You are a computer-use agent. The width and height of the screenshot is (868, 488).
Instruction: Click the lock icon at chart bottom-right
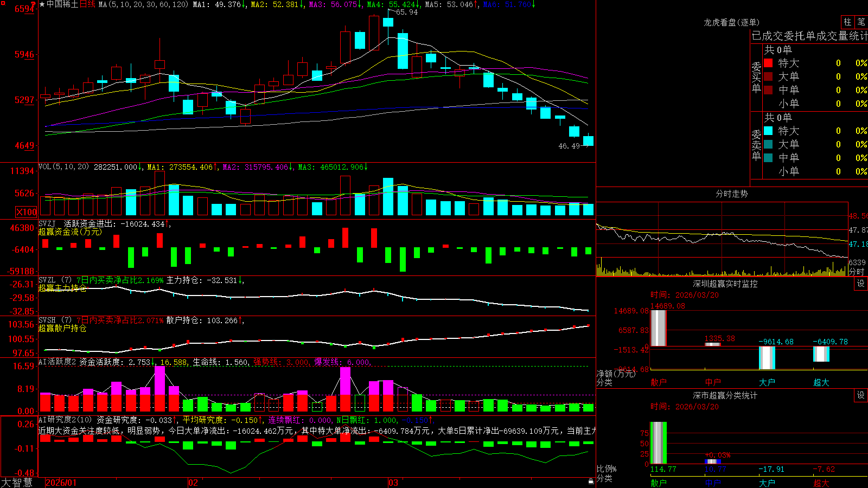click(591, 481)
